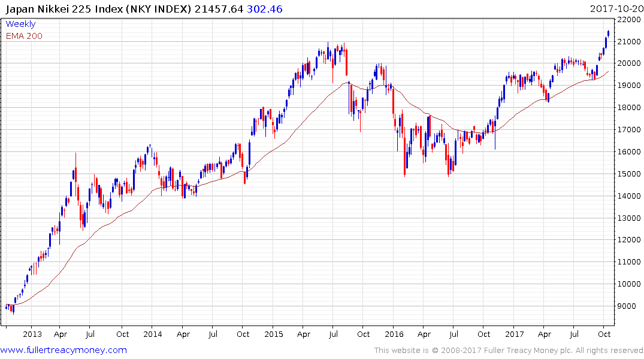Click the Weekly interval label
This screenshot has width=644, height=359.
20,24
